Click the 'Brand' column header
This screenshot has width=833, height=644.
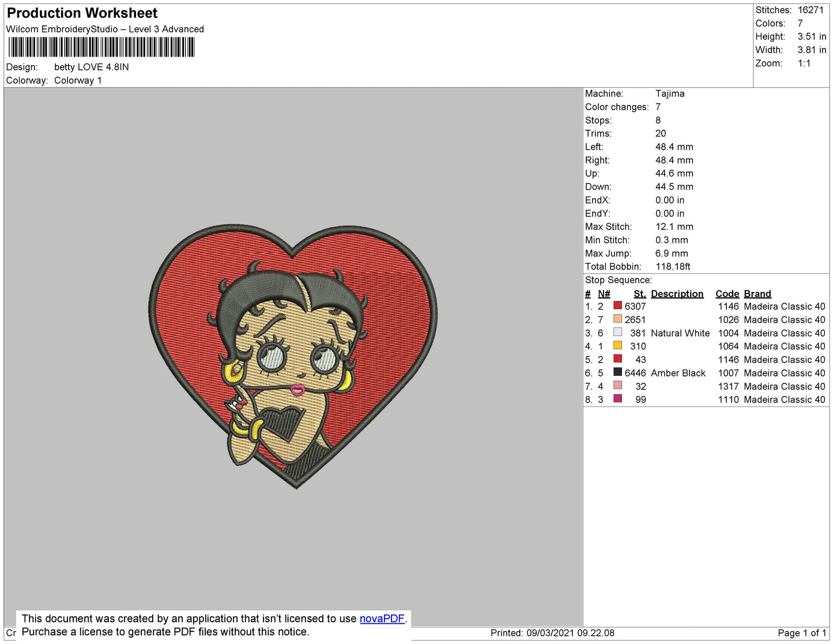point(757,293)
